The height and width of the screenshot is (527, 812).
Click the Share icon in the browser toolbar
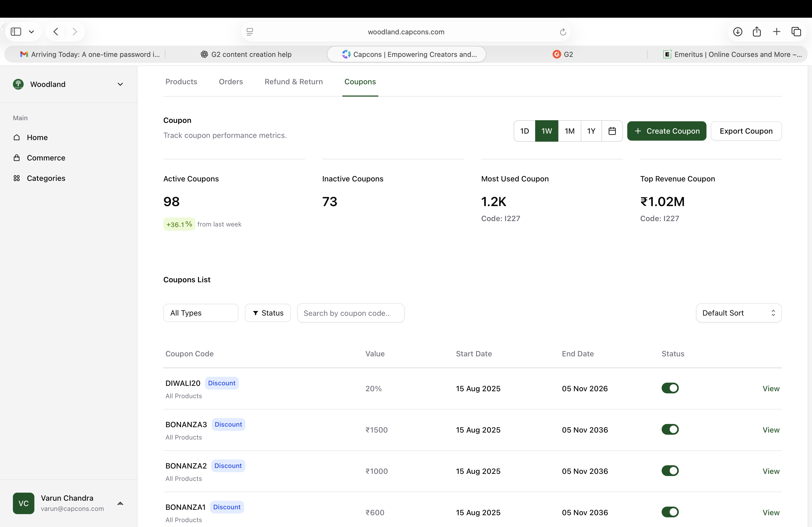coord(757,32)
